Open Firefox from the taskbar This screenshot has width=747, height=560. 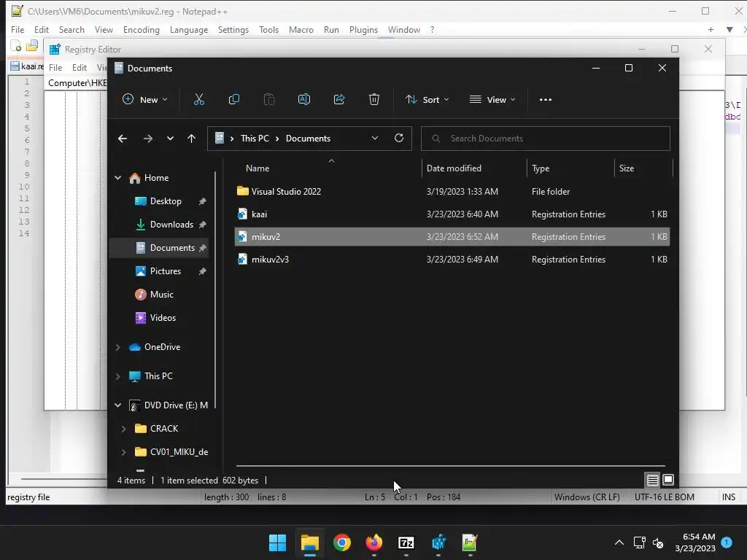(374, 542)
